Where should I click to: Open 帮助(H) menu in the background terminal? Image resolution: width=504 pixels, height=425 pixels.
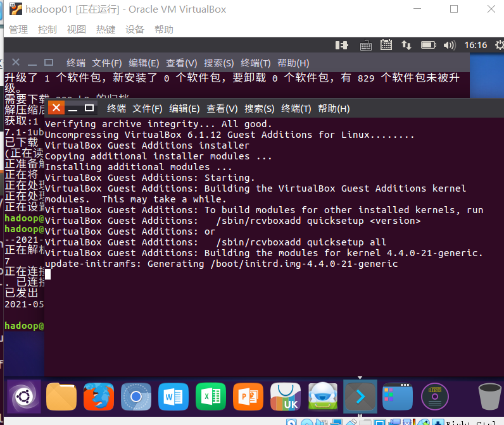pyautogui.click(x=293, y=63)
